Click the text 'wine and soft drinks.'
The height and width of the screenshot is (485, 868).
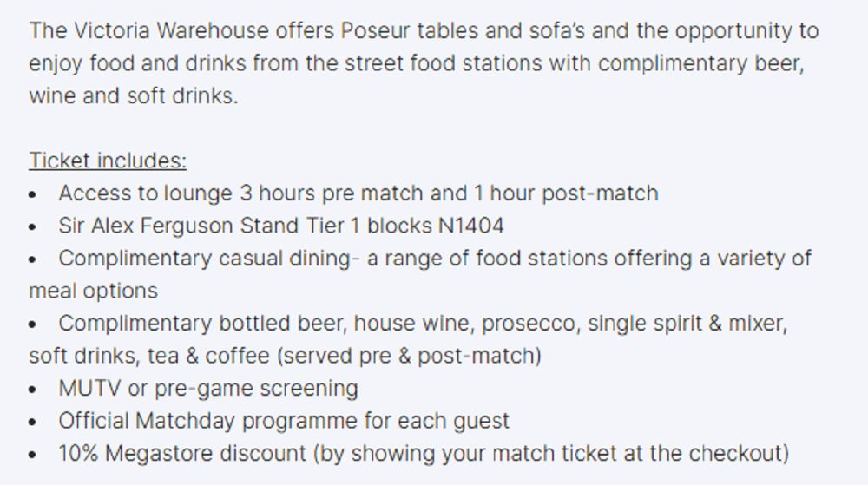pos(133,95)
